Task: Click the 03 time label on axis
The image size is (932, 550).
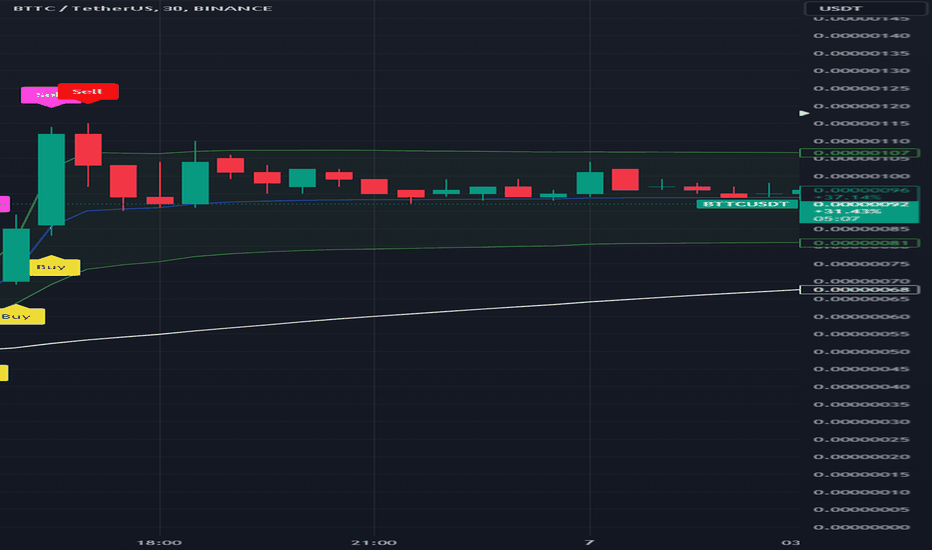Action: [x=791, y=542]
